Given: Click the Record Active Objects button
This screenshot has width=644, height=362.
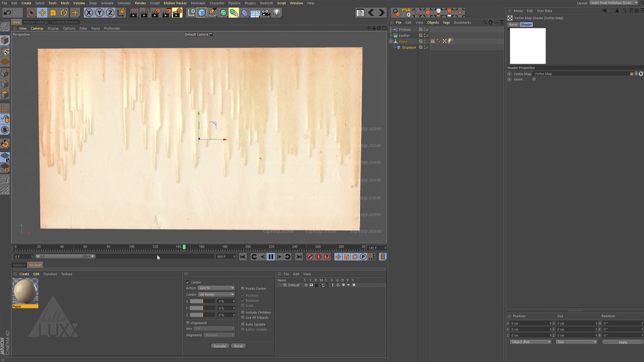Looking at the screenshot, I should 310,257.
